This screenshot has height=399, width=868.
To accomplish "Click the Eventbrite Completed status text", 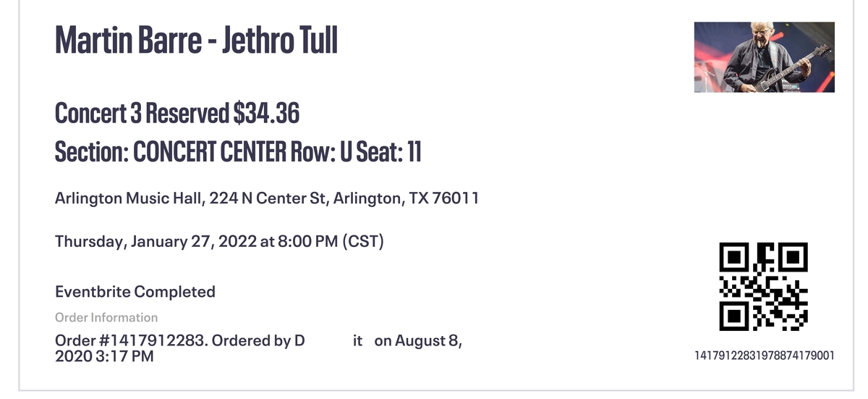I will [135, 292].
